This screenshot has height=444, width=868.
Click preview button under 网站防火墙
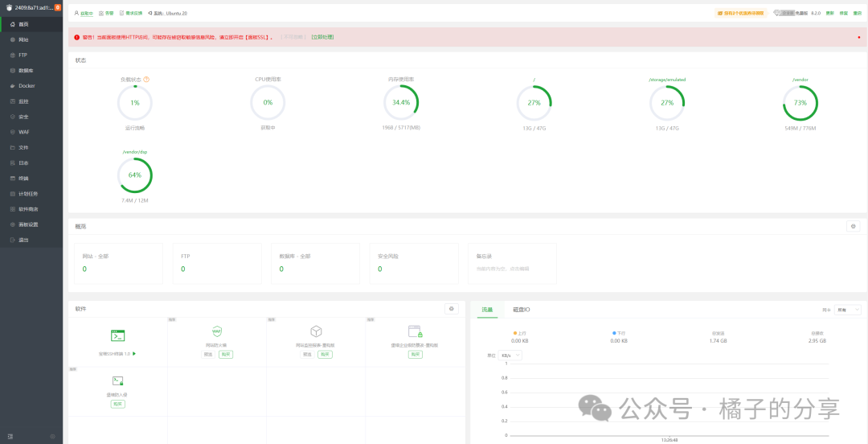(x=207, y=354)
